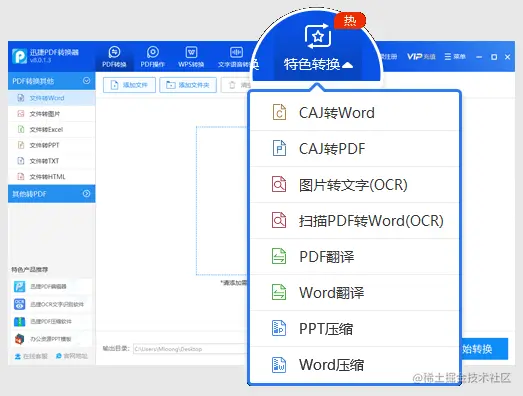
Task: Click the output directory path field
Action: coord(191,349)
